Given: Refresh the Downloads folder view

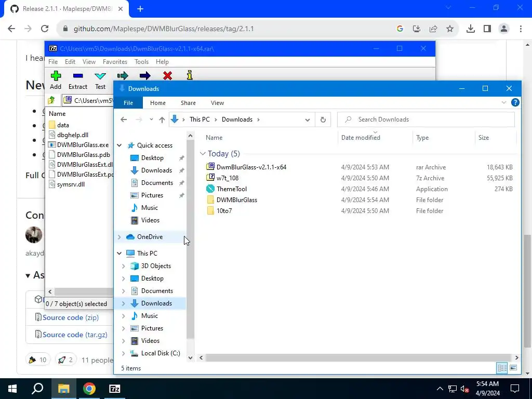Looking at the screenshot, I should [x=323, y=119].
